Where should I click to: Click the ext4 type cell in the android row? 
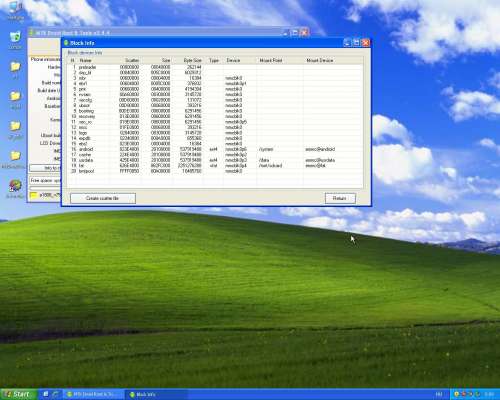pyautogui.click(x=214, y=149)
